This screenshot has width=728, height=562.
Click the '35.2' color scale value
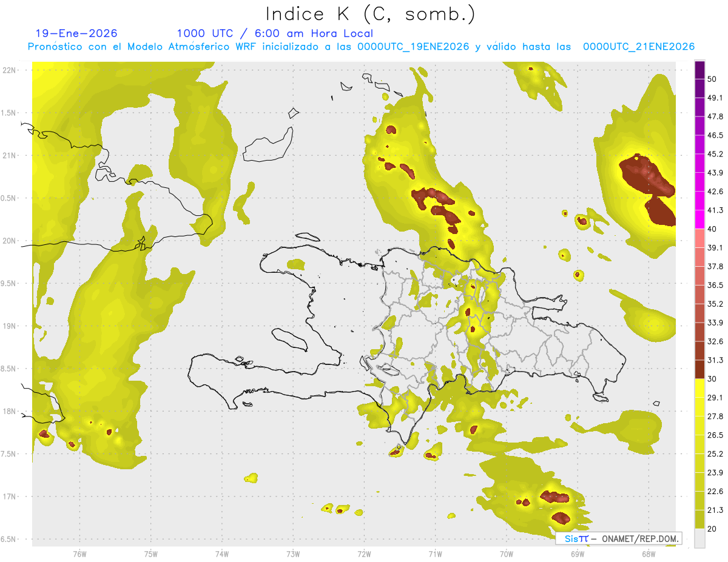(x=716, y=304)
